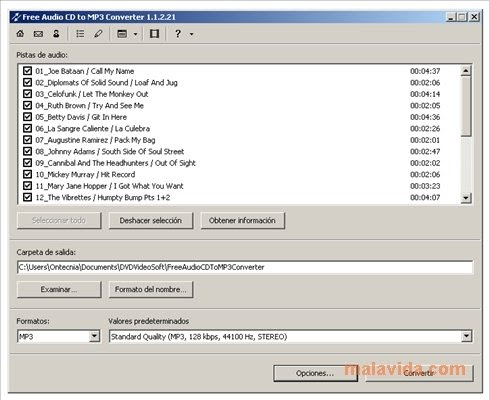Image resolution: width=489 pixels, height=400 pixels.
Task: Expand the help icon dropdown arrow
Action: coord(192,34)
